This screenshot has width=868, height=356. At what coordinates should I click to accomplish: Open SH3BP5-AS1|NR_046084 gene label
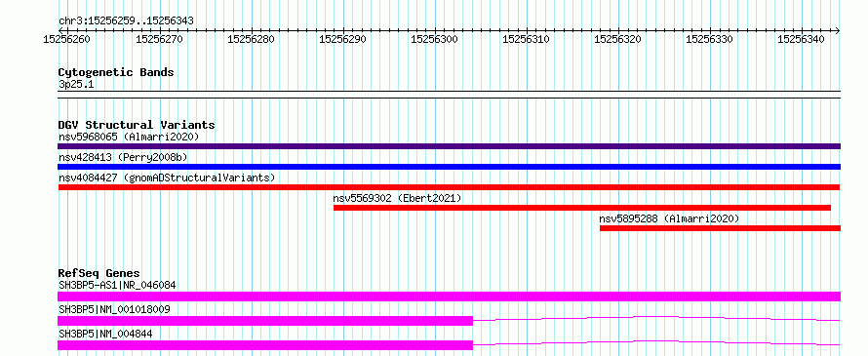point(117,286)
